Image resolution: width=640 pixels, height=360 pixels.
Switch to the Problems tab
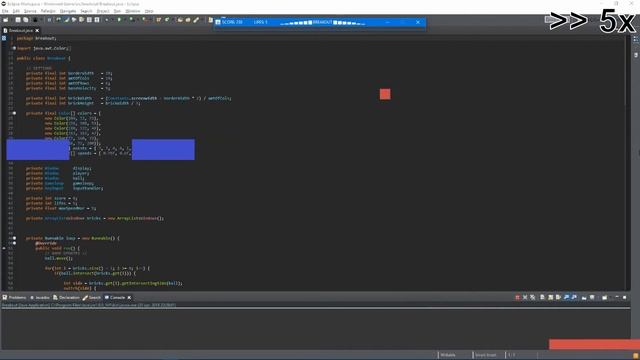click(x=14, y=298)
